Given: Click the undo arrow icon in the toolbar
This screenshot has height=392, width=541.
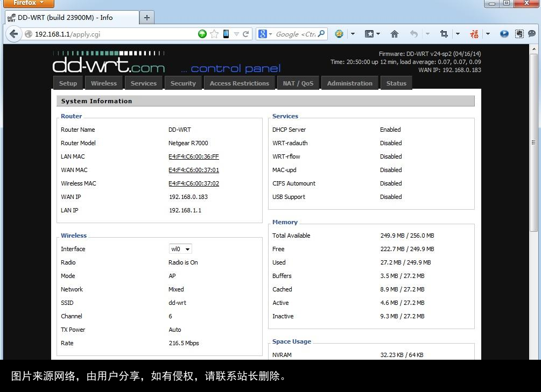Looking at the screenshot, I should point(413,33).
